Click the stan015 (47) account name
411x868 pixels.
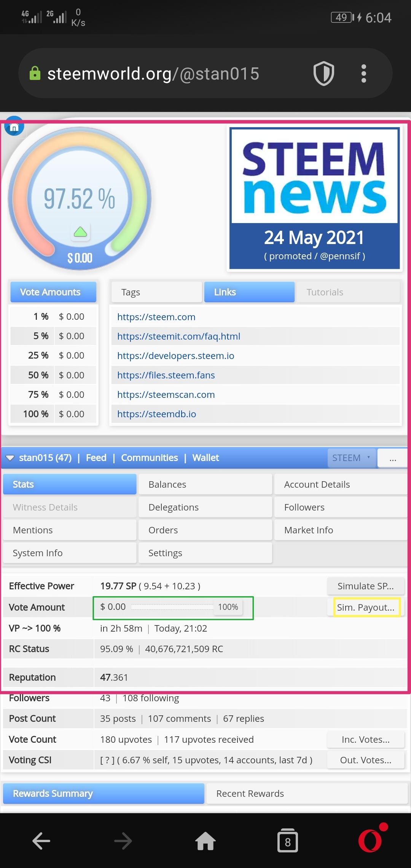[45, 458]
